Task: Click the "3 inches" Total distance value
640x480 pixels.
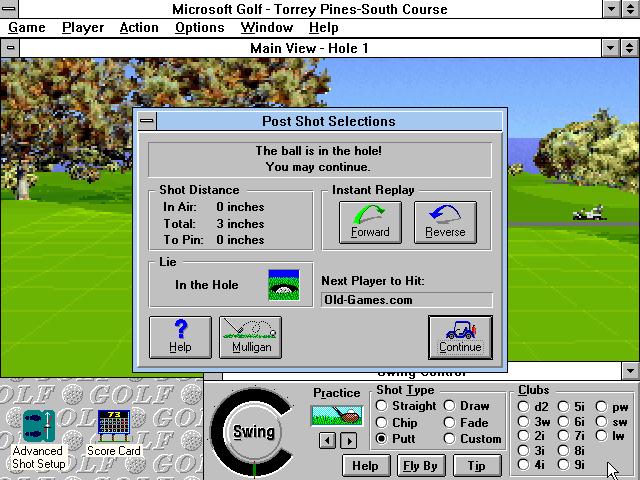Action: pyautogui.click(x=240, y=224)
